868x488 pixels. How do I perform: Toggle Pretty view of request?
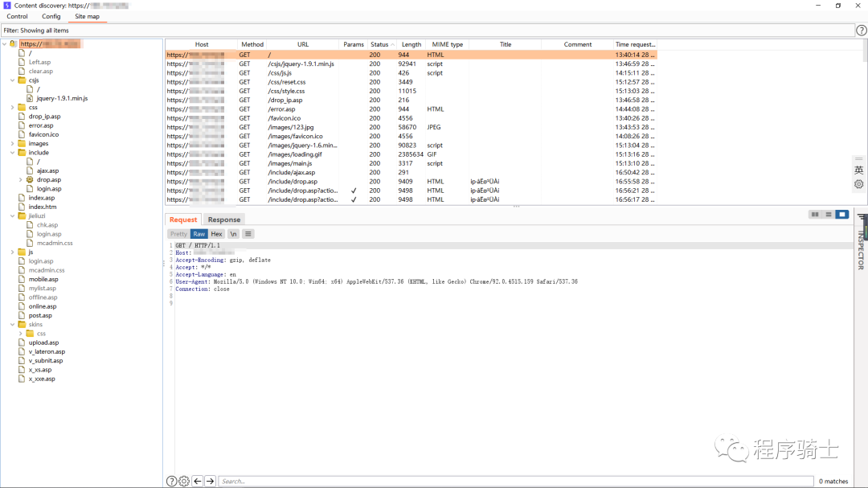(x=178, y=234)
